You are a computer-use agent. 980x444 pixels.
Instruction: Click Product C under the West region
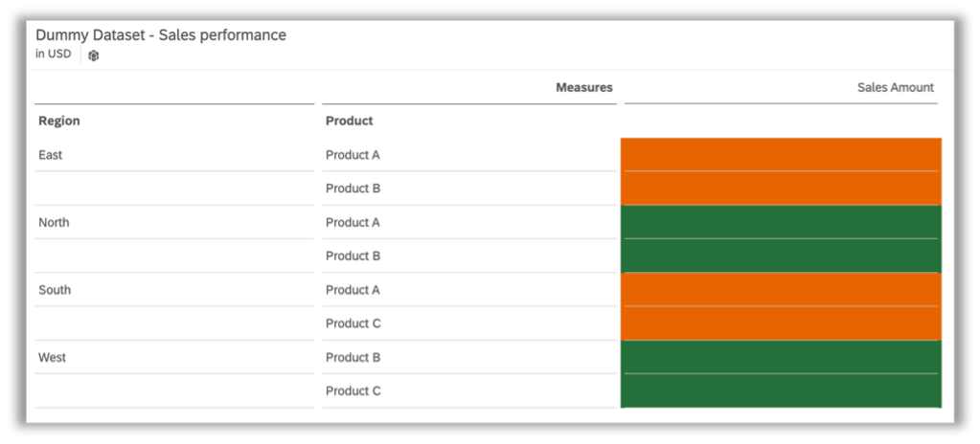pos(353,391)
